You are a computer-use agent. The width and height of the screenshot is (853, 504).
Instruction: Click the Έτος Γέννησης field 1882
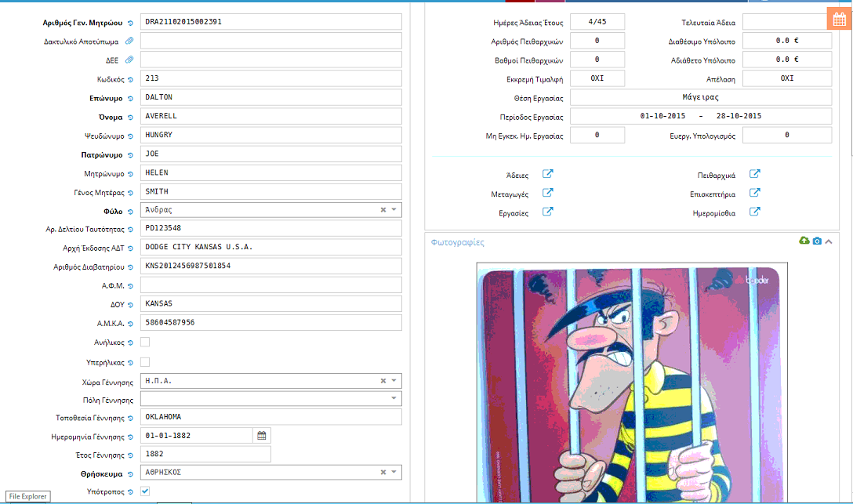[x=205, y=454]
